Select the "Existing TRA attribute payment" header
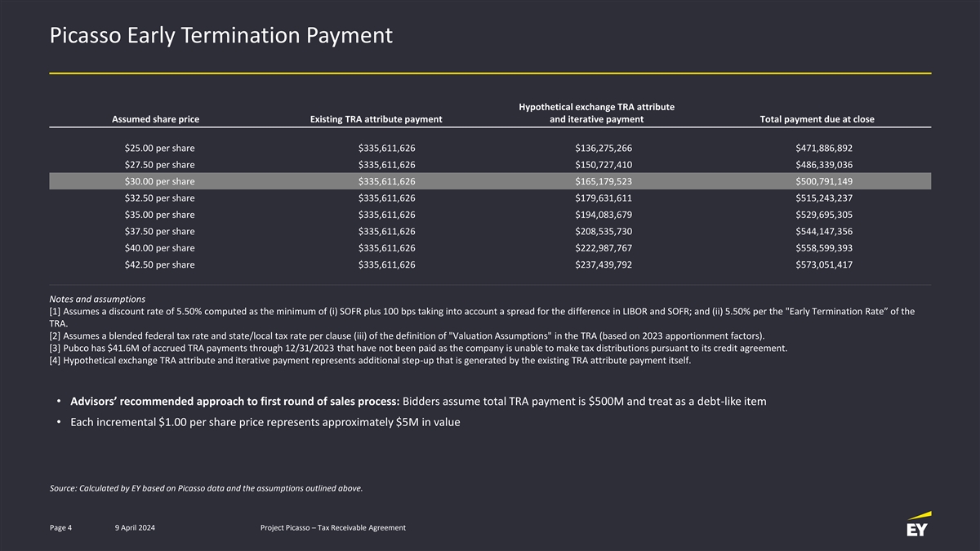980x551 pixels. pyautogui.click(x=376, y=119)
